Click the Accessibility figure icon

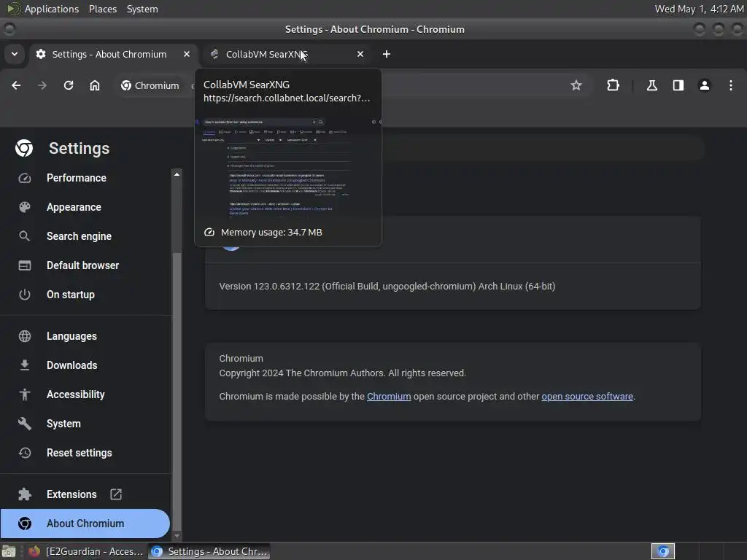25,394
